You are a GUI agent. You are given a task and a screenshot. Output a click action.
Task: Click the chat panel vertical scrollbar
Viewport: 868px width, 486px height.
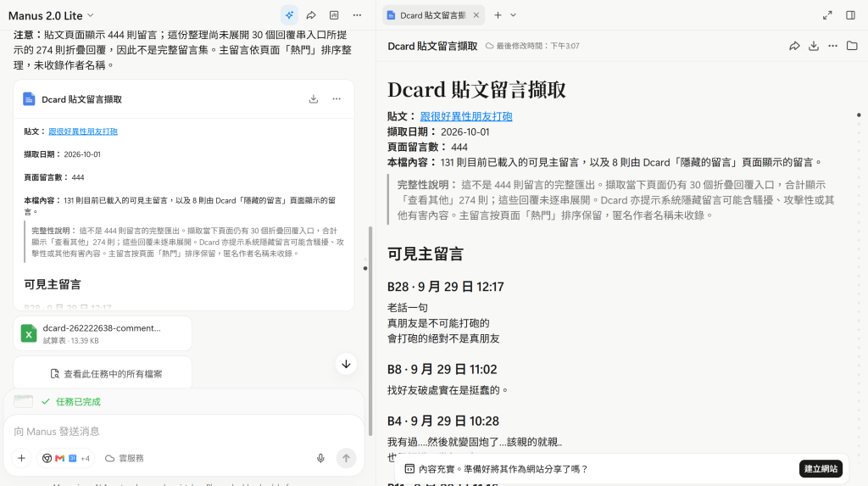[370, 331]
